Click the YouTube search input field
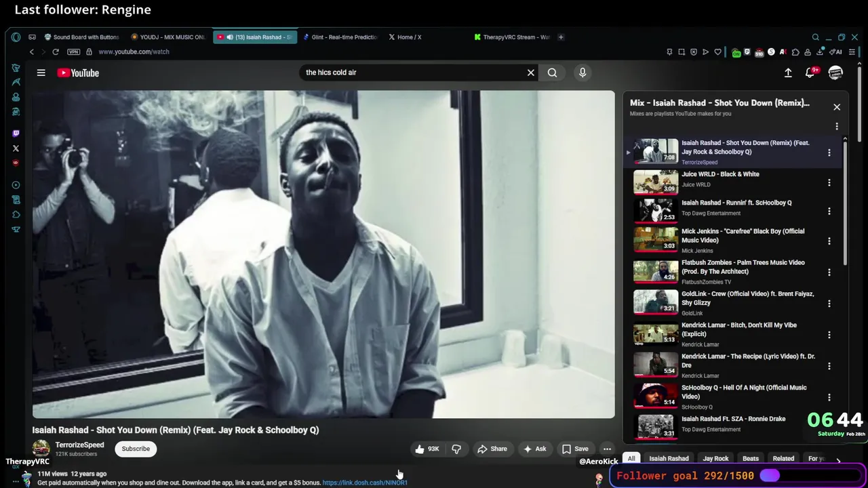868x488 pixels. (x=414, y=73)
